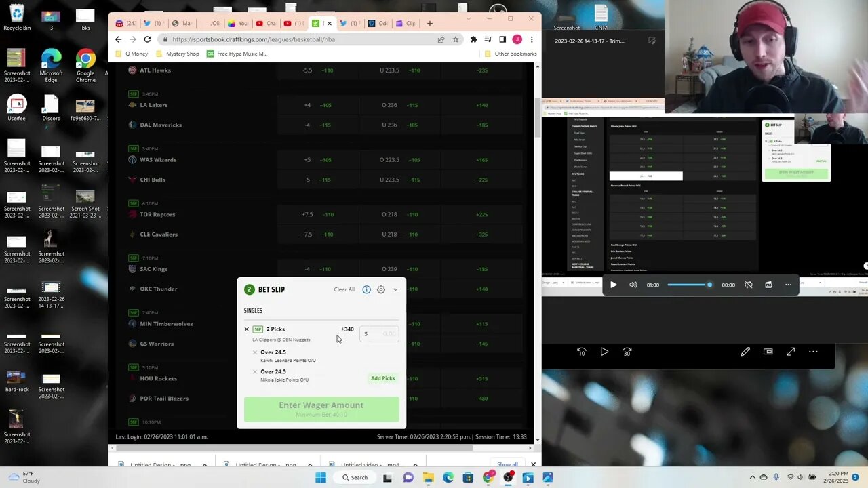This screenshot has width=868, height=488.
Task: Toggle repeat in video overlay controls
Action: (749, 285)
